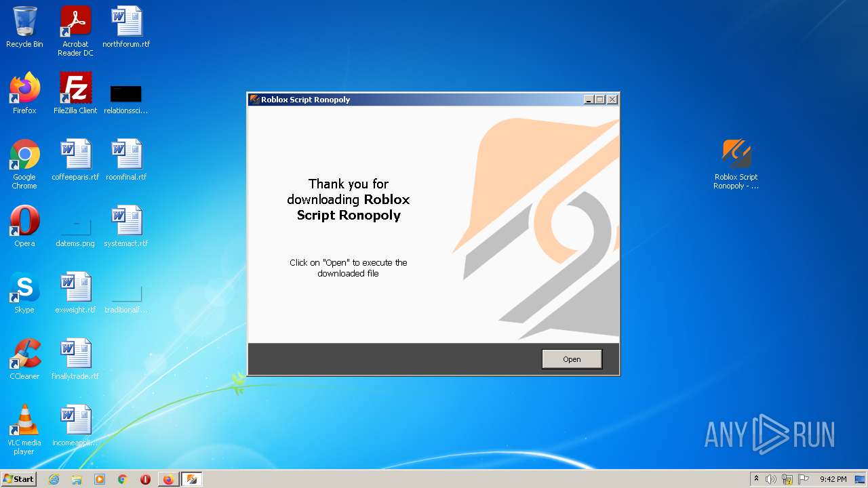Launch Chrome from the taskbar
868x488 pixels.
[123, 479]
